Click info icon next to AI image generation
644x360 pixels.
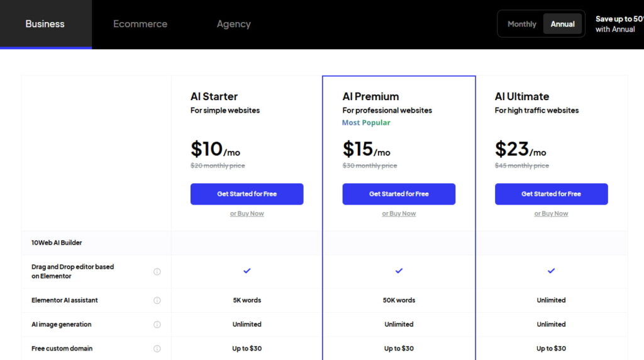[157, 325]
